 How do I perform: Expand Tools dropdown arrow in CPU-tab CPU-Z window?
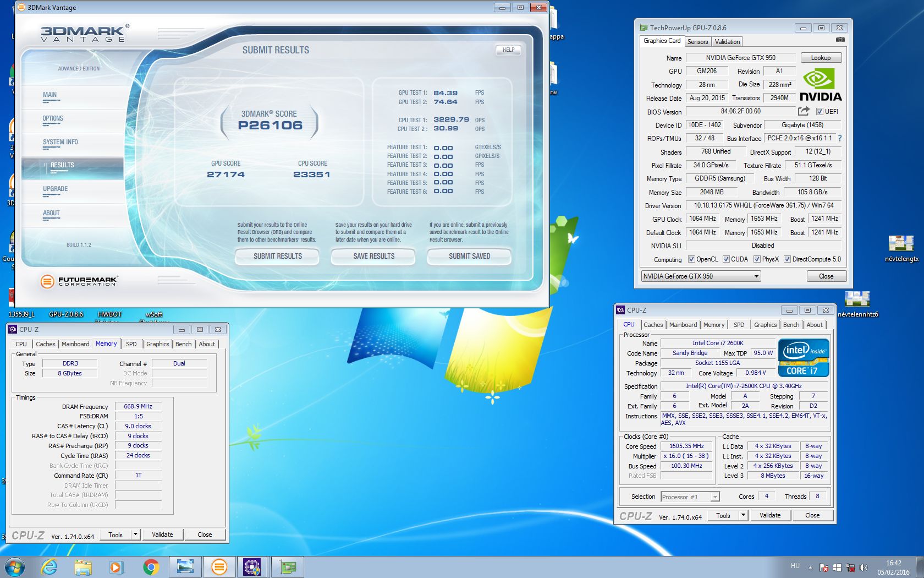click(x=743, y=515)
